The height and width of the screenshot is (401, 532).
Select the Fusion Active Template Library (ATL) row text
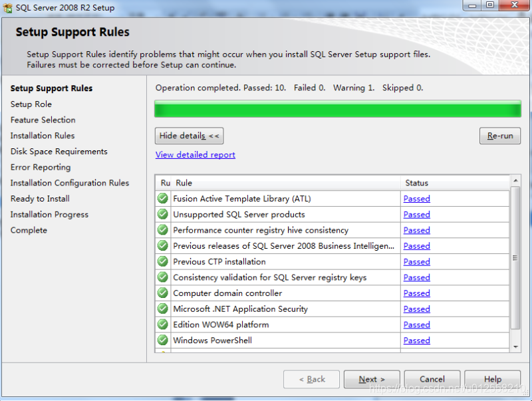pos(241,199)
